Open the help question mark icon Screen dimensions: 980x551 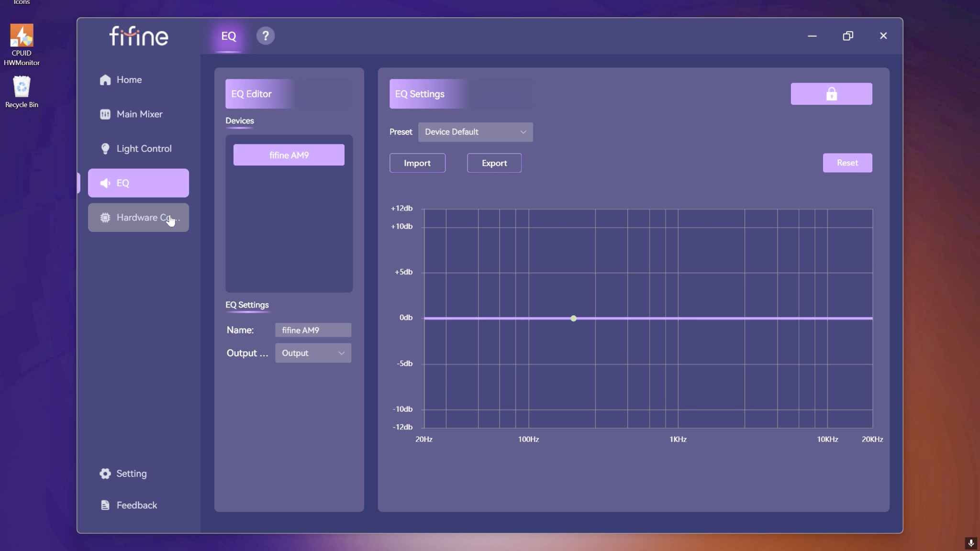pyautogui.click(x=265, y=36)
